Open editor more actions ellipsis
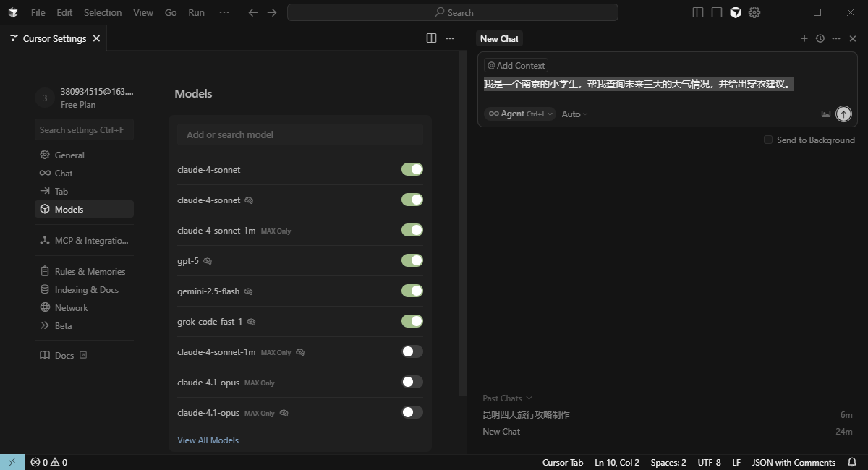Screen dimensions: 868x470 pyautogui.click(x=450, y=38)
